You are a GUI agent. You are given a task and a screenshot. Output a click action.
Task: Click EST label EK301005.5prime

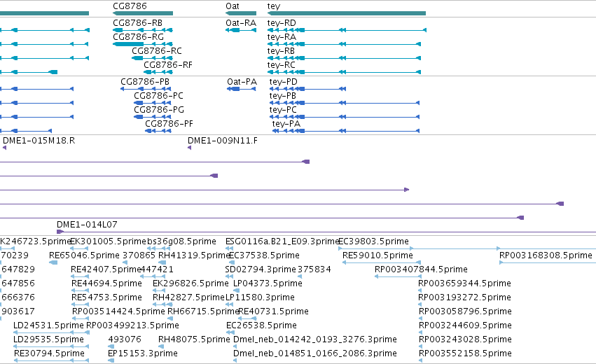pos(109,241)
